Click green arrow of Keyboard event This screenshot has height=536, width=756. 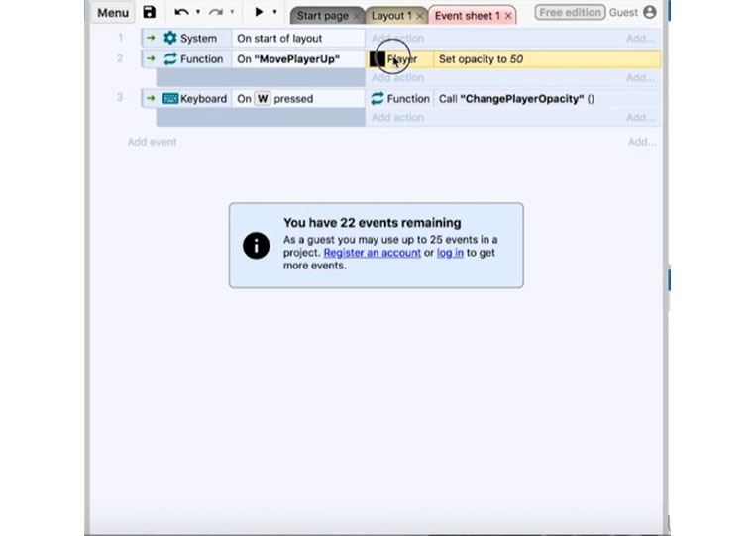pos(151,99)
